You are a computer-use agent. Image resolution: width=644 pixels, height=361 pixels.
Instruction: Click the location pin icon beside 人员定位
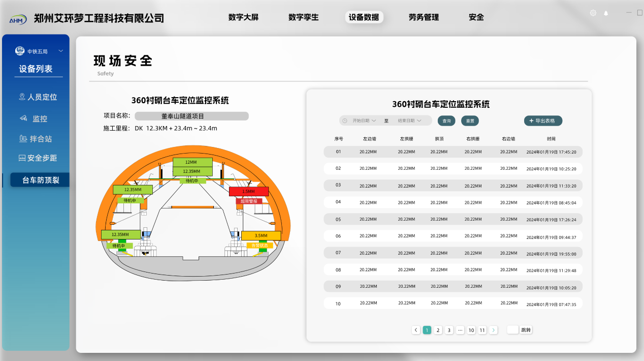[x=22, y=97]
